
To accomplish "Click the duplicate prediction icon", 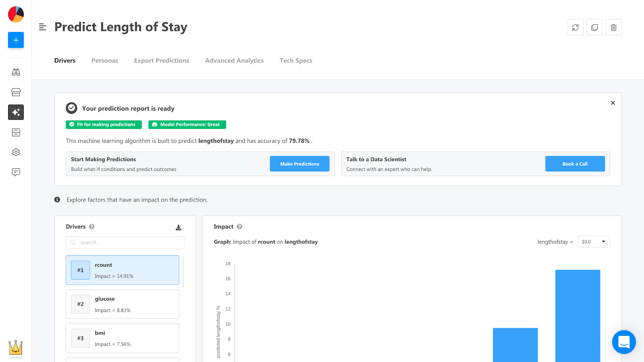I will click(594, 27).
